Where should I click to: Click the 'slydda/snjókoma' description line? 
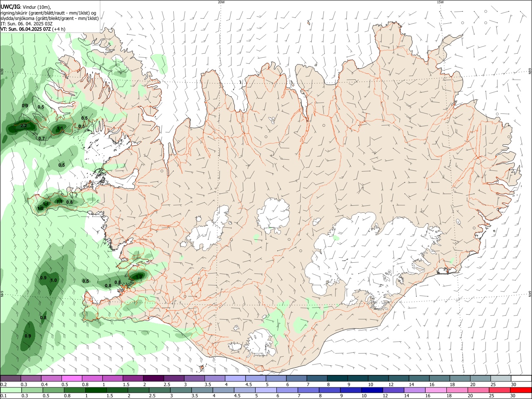49,18
